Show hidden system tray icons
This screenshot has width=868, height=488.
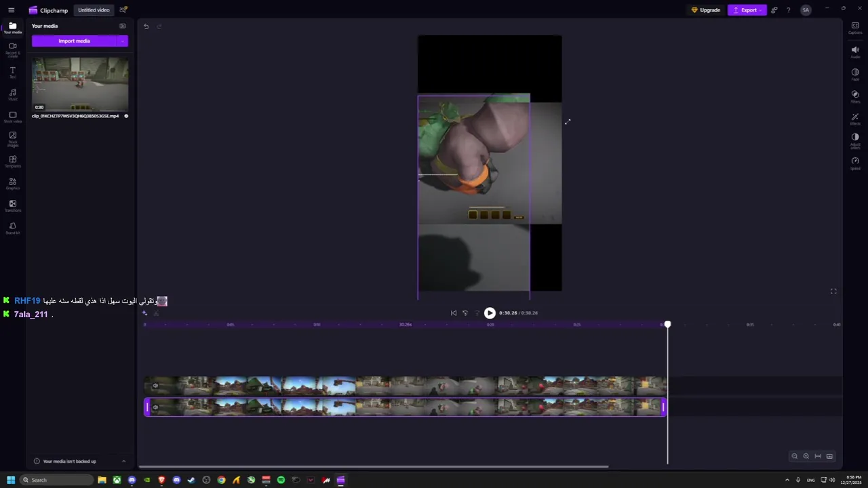pos(787,480)
